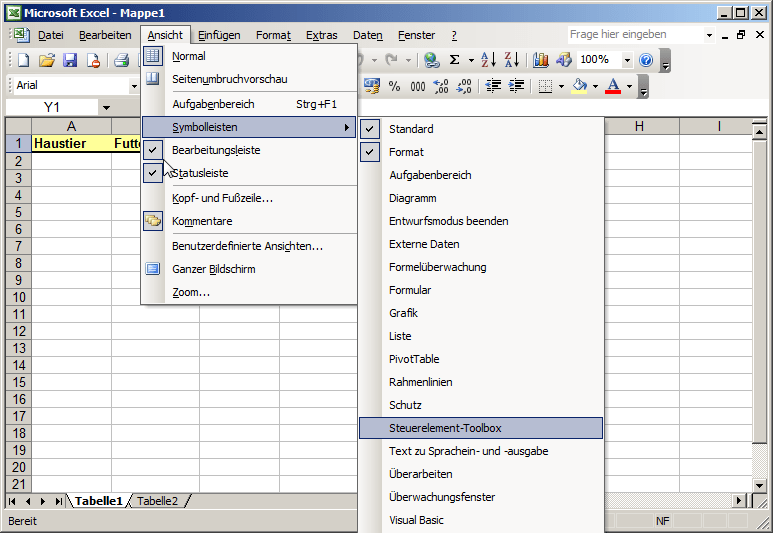Open the zoom 100% dropdown arrow
Viewport: 773px width, 533px height.
[627, 60]
